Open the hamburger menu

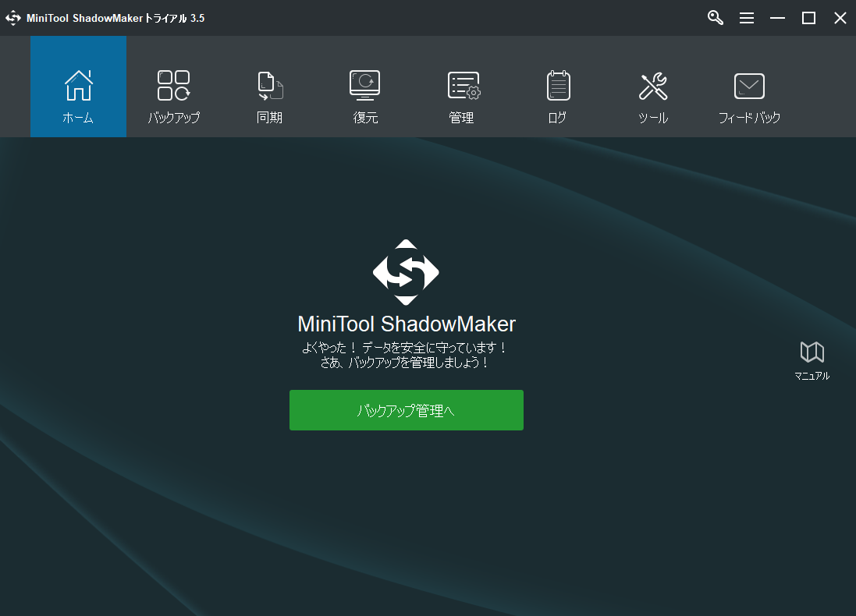[x=747, y=17]
